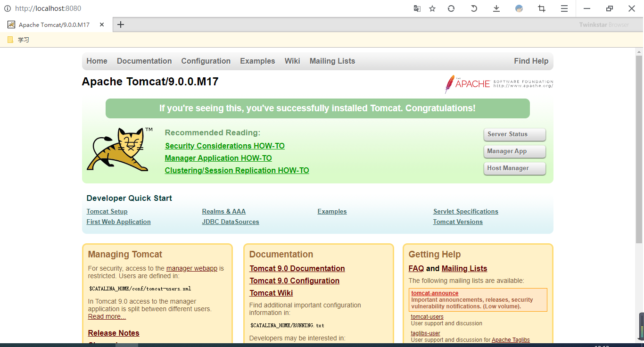
Task: Click the translate page icon
Action: point(417,8)
